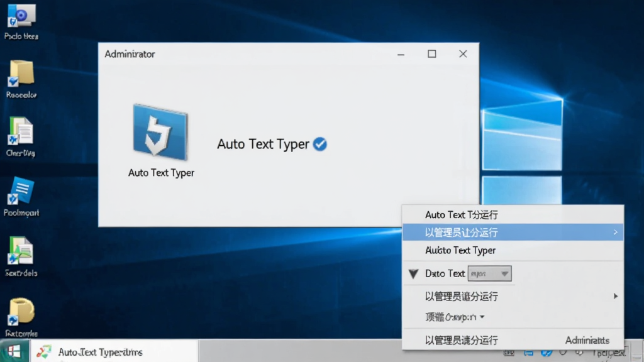Click the 以管理员 entry below Dato Text
The image size is (644, 362).
(513, 297)
